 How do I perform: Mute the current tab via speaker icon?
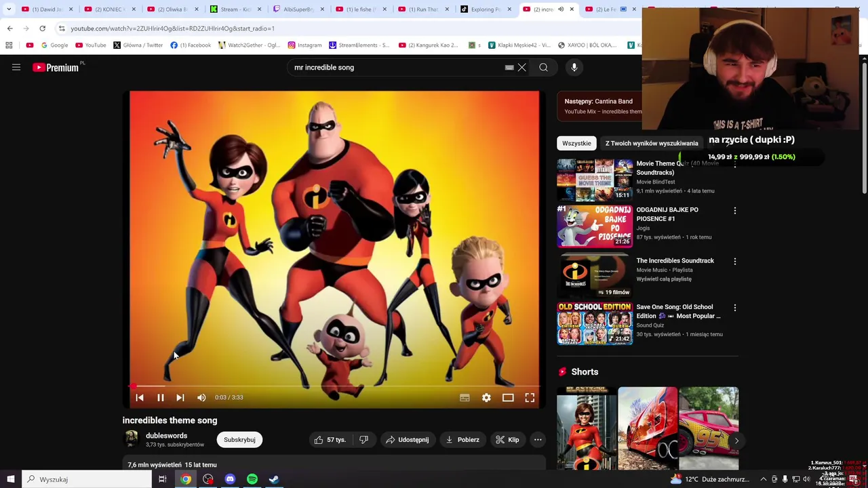point(561,9)
